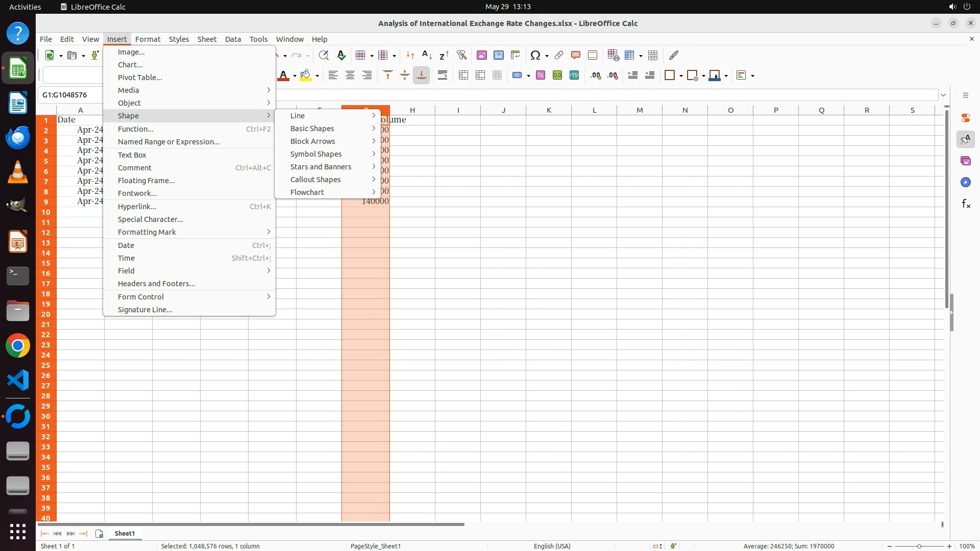Click the Sheet1 sheet tab
980x551 pixels.
click(x=125, y=534)
